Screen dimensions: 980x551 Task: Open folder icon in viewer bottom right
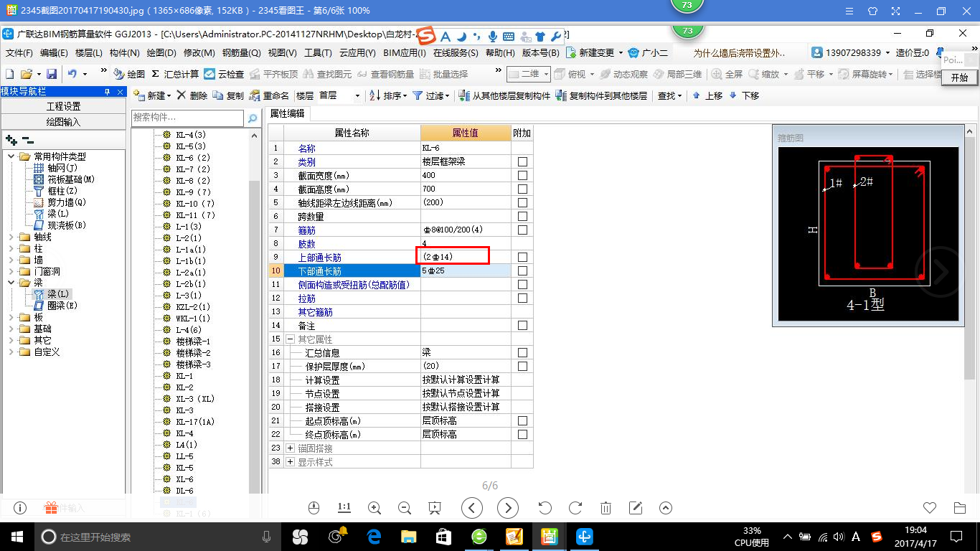click(960, 508)
